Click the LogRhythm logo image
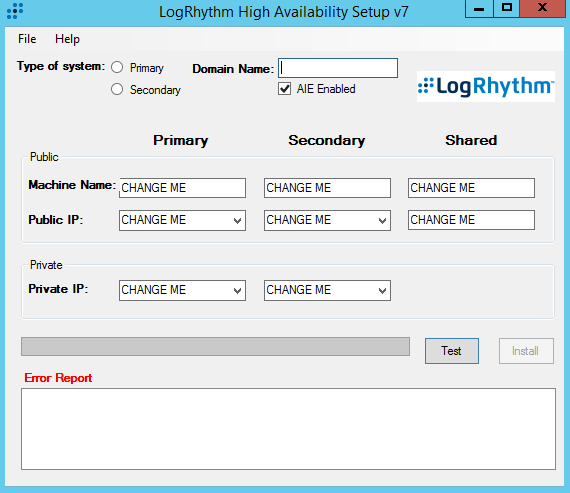 (486, 86)
